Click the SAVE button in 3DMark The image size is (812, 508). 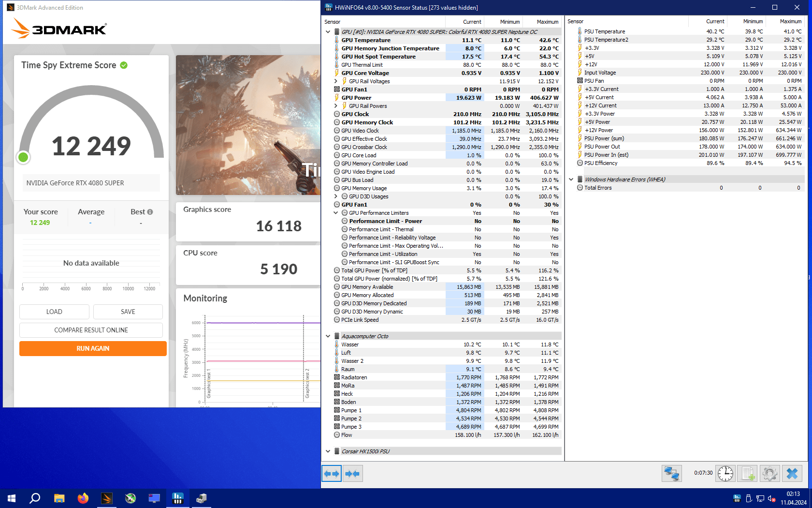pos(128,312)
